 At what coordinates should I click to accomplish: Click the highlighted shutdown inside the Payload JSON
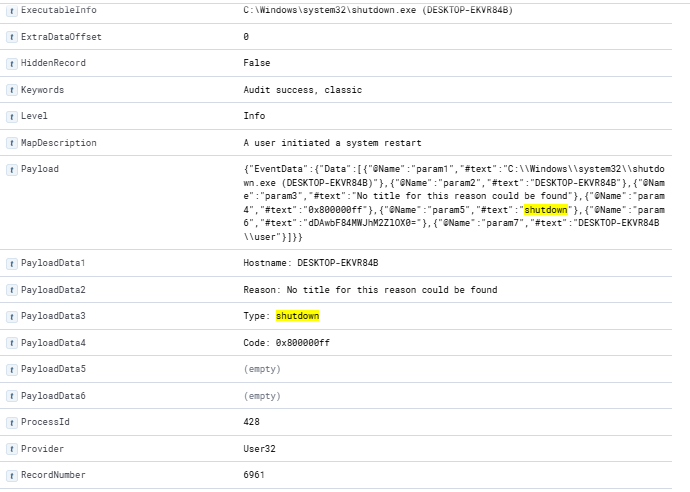[x=546, y=210]
